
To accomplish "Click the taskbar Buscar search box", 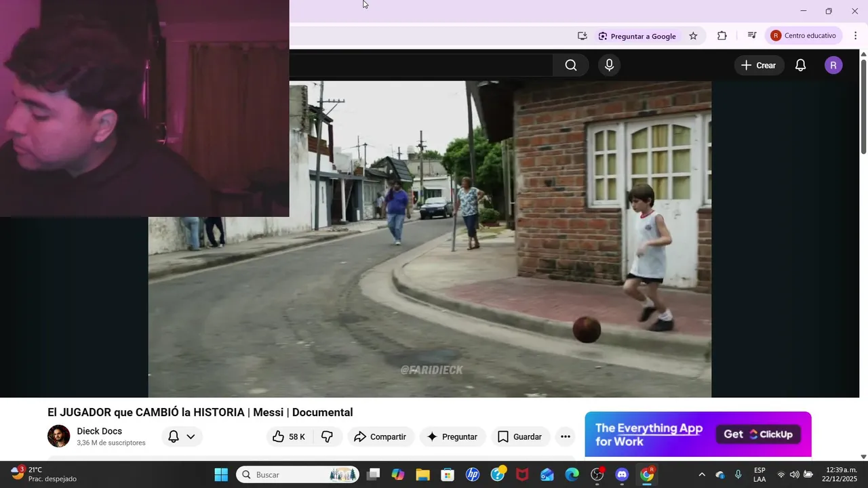I will coord(298,474).
